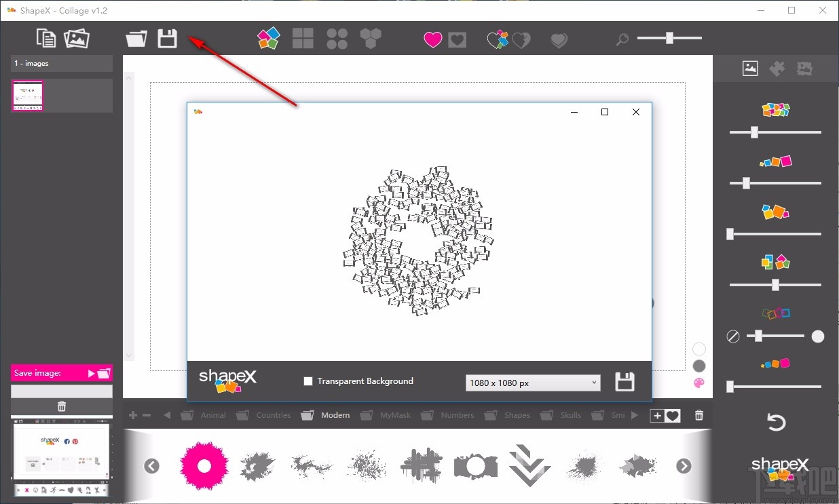Switch to the image settings tab
The height and width of the screenshot is (504, 839).
pos(749,68)
